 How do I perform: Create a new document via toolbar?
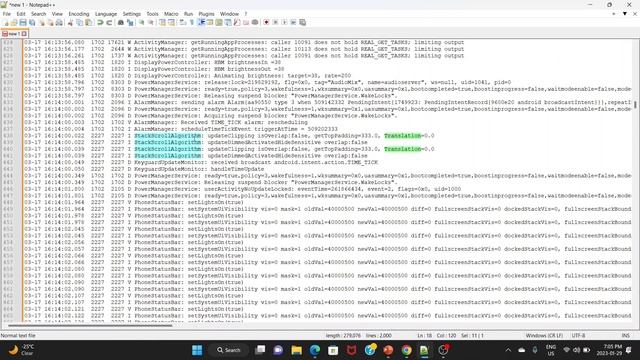[6, 22]
